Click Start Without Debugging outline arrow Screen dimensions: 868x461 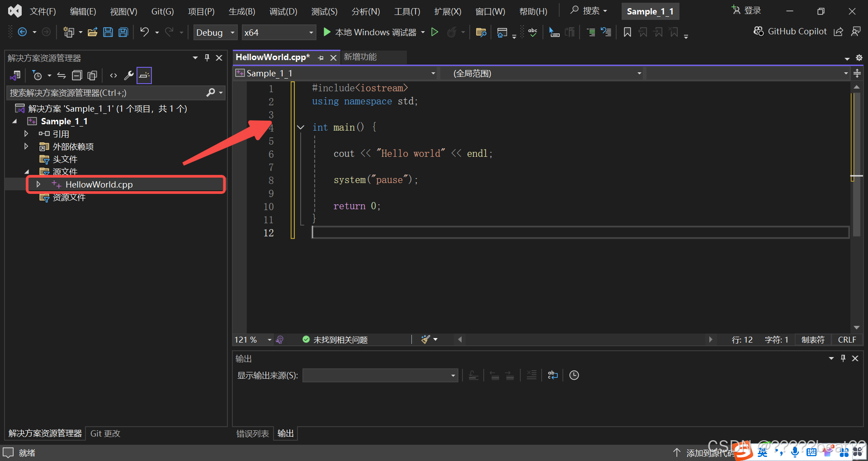[x=434, y=32]
